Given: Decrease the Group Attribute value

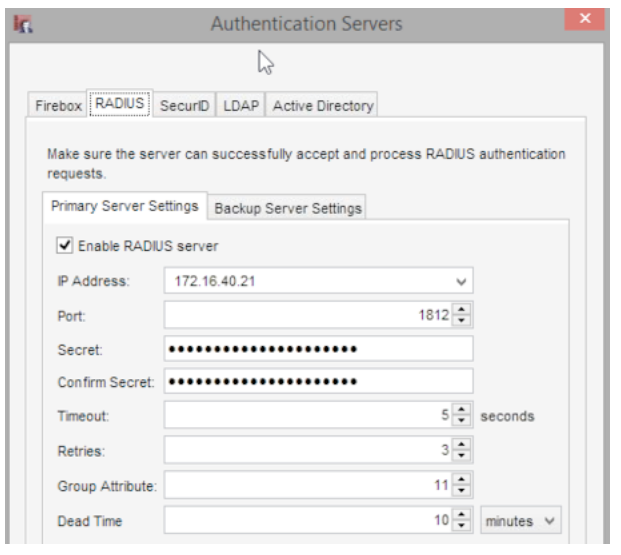Looking at the screenshot, I should click(x=463, y=492).
